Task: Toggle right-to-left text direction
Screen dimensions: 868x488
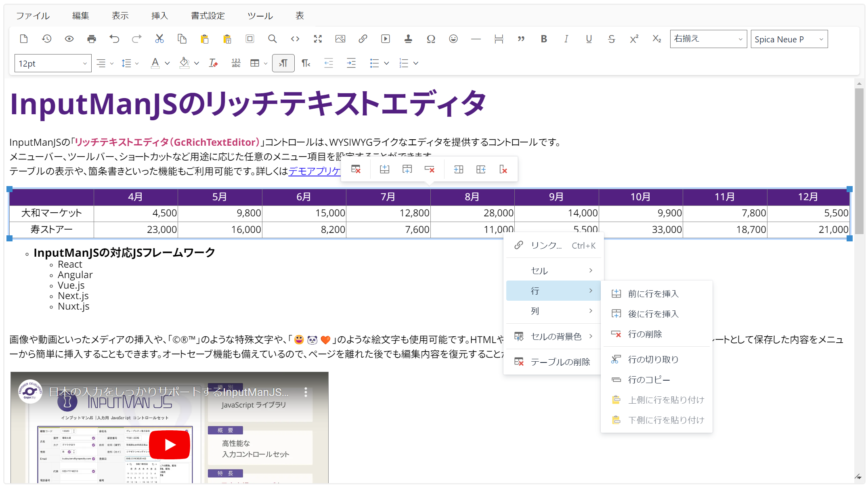Action: [306, 63]
